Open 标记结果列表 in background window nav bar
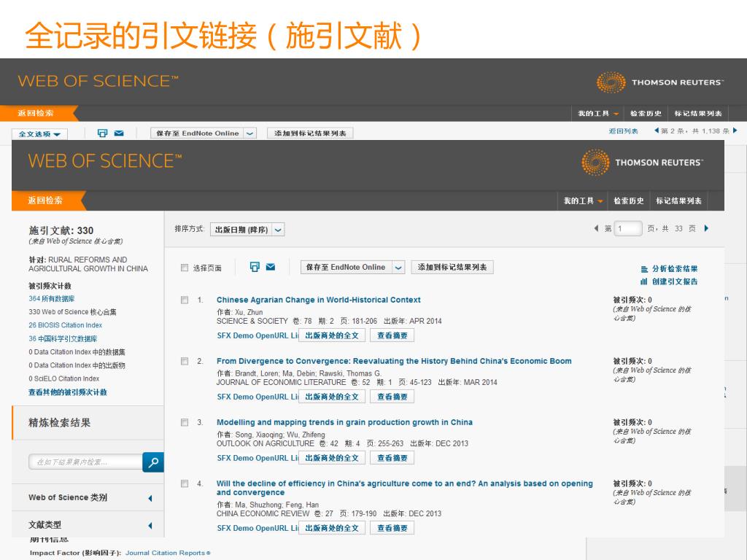This screenshot has width=747, height=560. click(698, 113)
